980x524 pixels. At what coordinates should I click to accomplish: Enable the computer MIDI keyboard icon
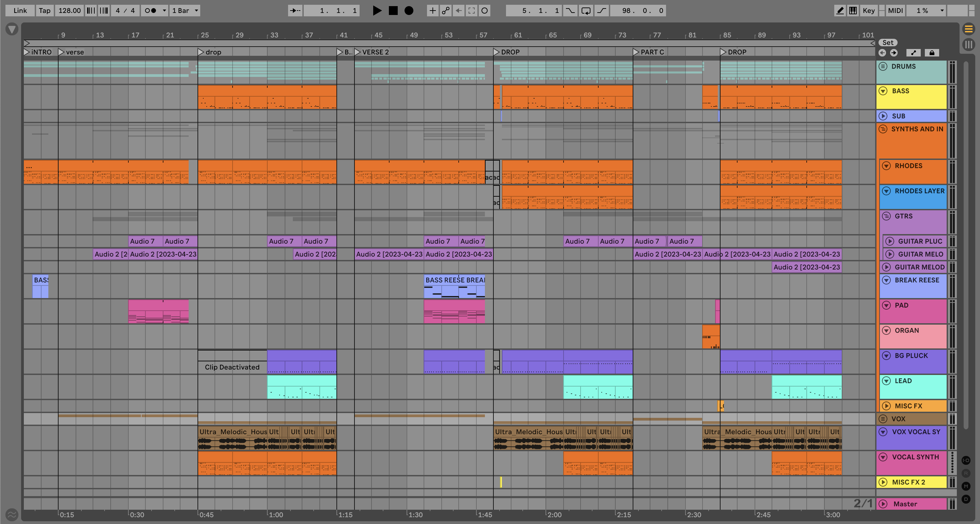(853, 11)
